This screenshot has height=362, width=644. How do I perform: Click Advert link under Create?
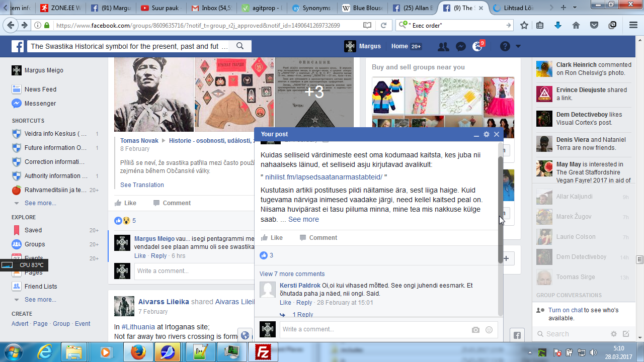tap(20, 324)
